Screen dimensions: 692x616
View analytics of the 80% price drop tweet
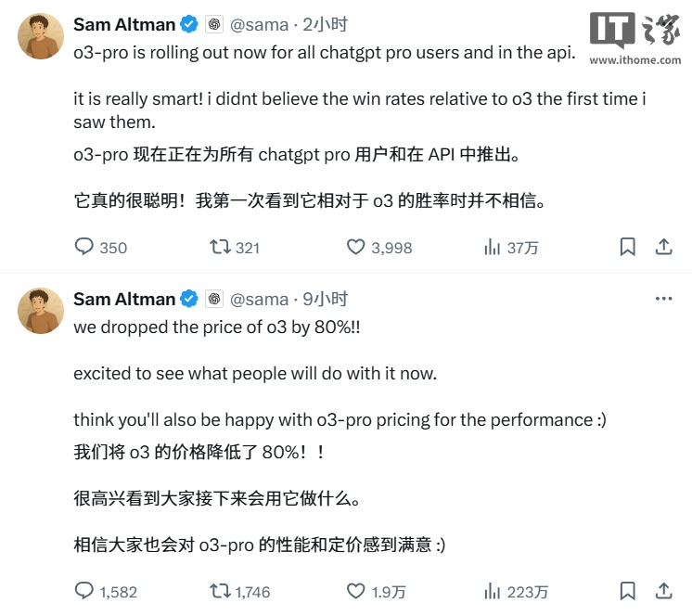(492, 591)
